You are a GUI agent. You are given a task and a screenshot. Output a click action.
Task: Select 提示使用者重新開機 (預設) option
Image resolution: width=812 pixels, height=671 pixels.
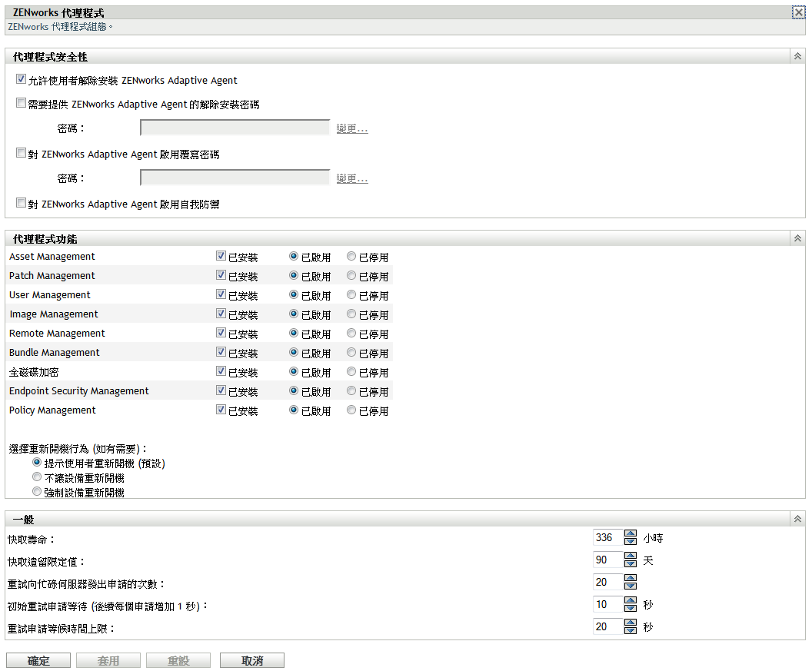(x=37, y=462)
